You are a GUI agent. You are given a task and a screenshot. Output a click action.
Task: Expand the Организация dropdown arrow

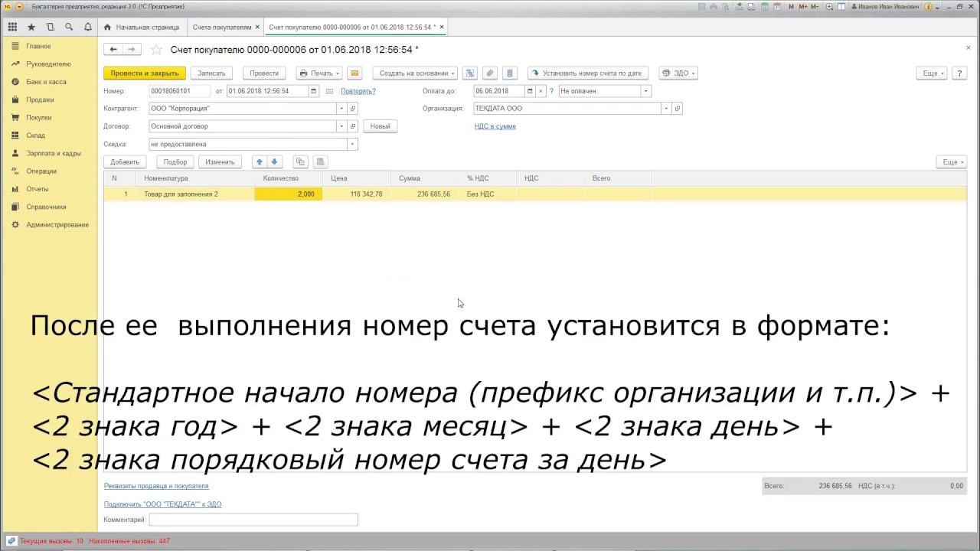[x=667, y=109]
